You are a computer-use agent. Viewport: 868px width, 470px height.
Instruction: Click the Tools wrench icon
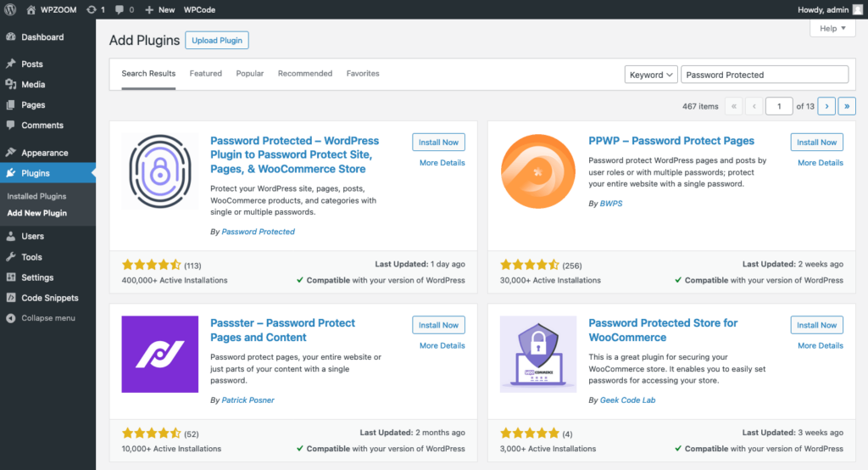[x=10, y=256]
